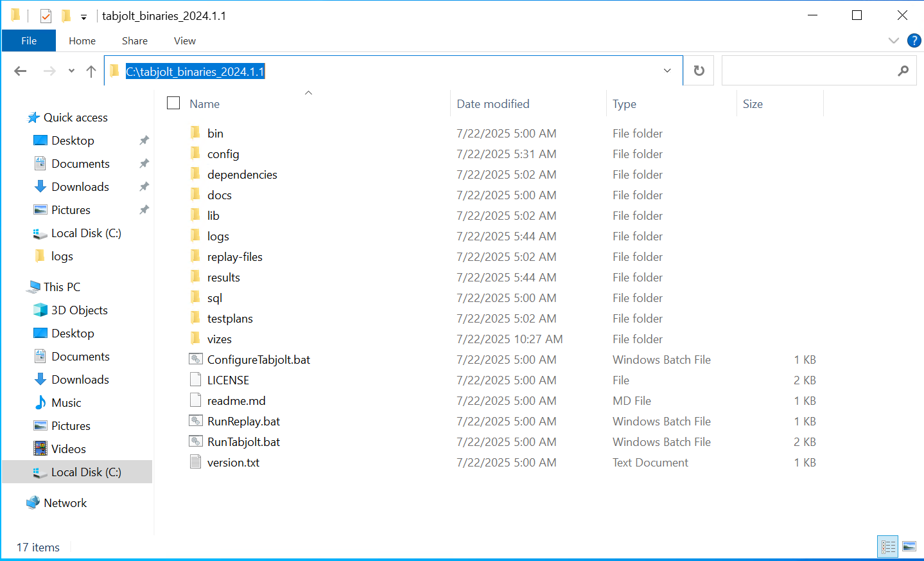Select pinned Pictures under Quick access
The height and width of the screenshot is (561, 924).
pos(71,210)
